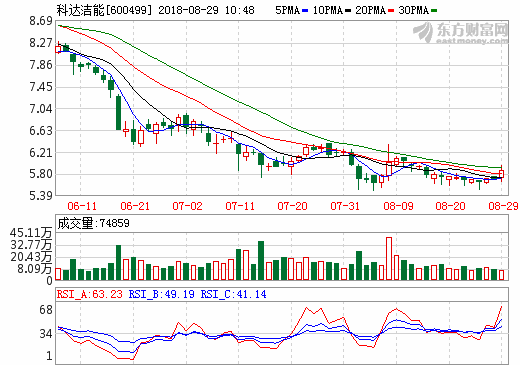Click the 8.09万 volume axis label
This screenshot has height=365, width=520.
click(x=35, y=269)
